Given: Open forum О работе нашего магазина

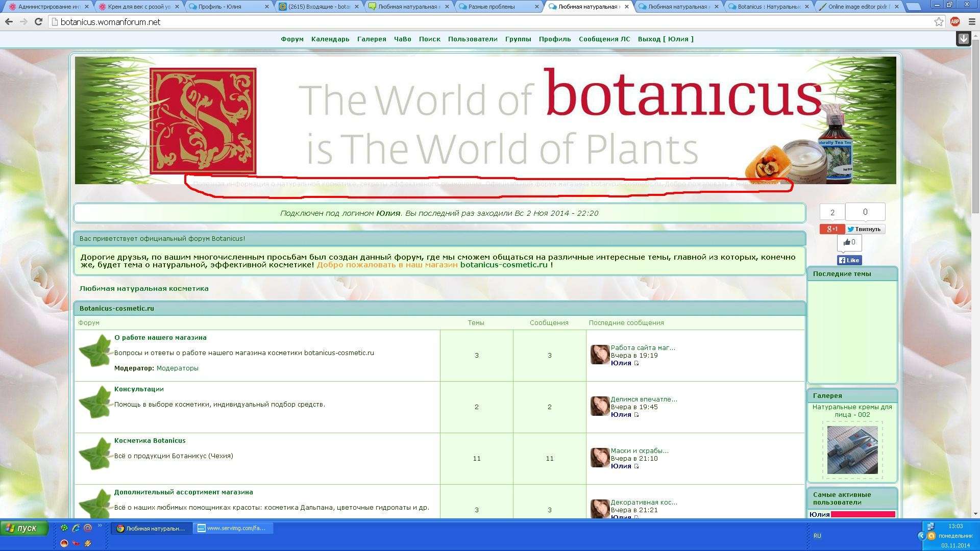Looking at the screenshot, I should coord(160,338).
